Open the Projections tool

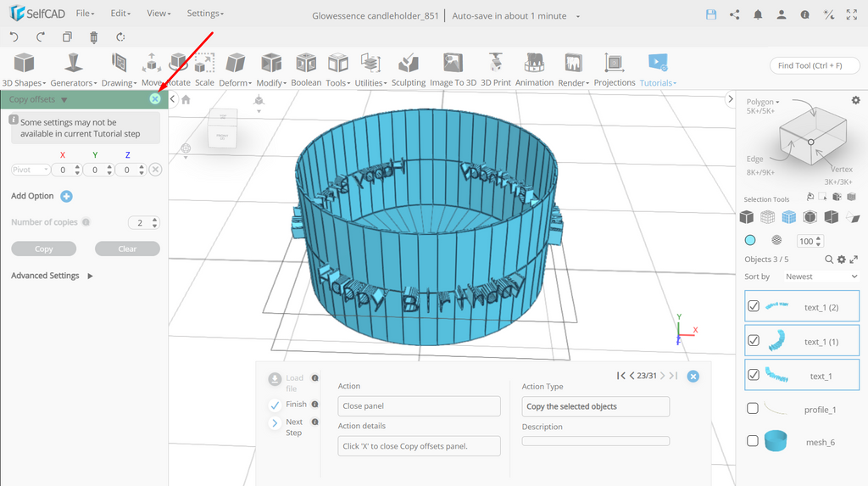click(615, 70)
